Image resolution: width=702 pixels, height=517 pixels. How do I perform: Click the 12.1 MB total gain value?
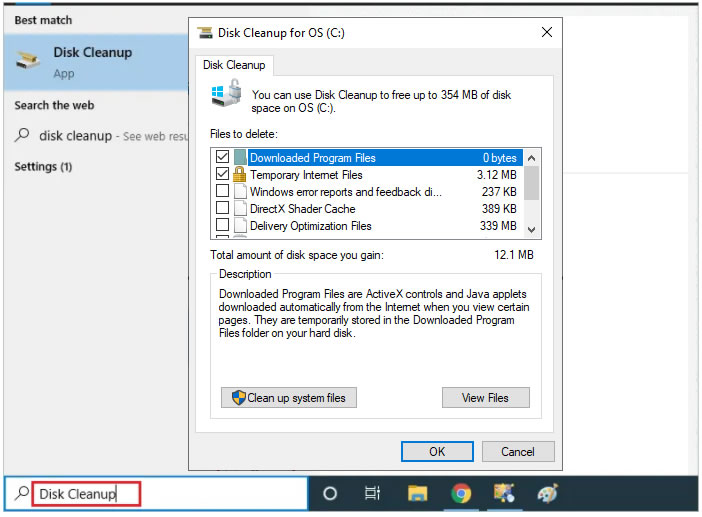coord(514,255)
